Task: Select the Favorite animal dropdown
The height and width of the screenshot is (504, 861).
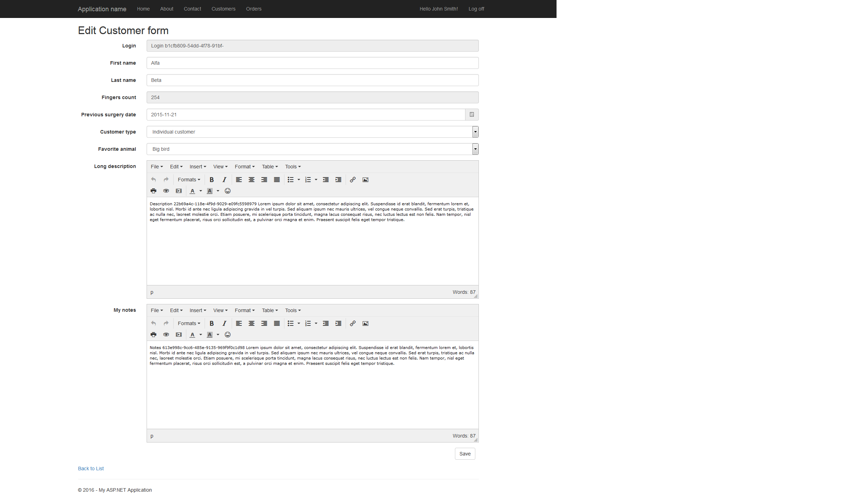Action: 313,149
